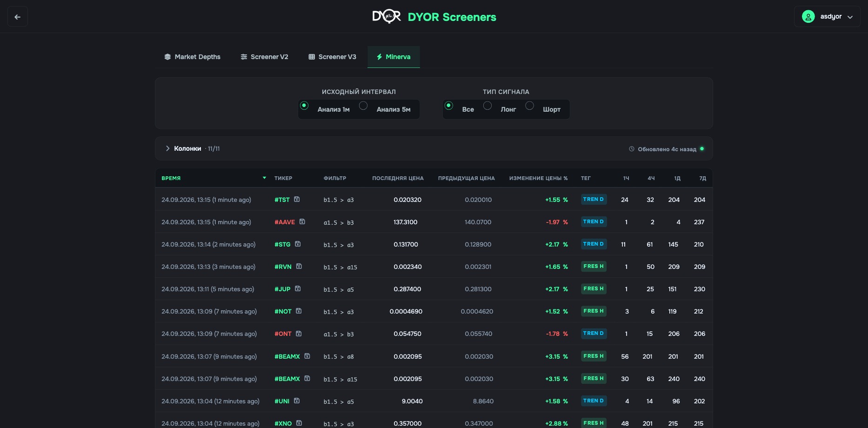Click the last price 137.3100
Screen dimensions: 868x428
(406, 222)
